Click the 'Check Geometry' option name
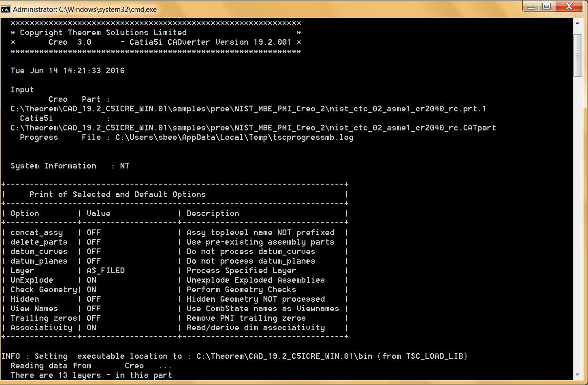 click(44, 289)
